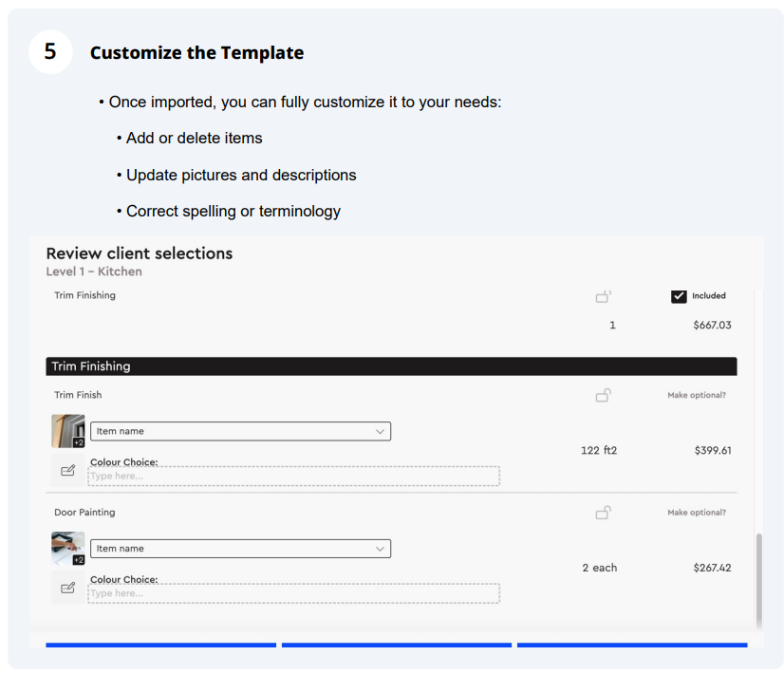Image resolution: width=784 pixels, height=674 pixels.
Task: Click the chevron arrow in the Trim Finish dropdown
Action: click(x=380, y=432)
